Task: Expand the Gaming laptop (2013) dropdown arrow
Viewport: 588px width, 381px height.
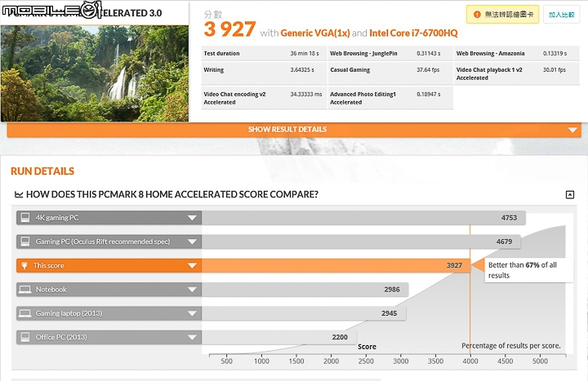Action: coord(192,313)
